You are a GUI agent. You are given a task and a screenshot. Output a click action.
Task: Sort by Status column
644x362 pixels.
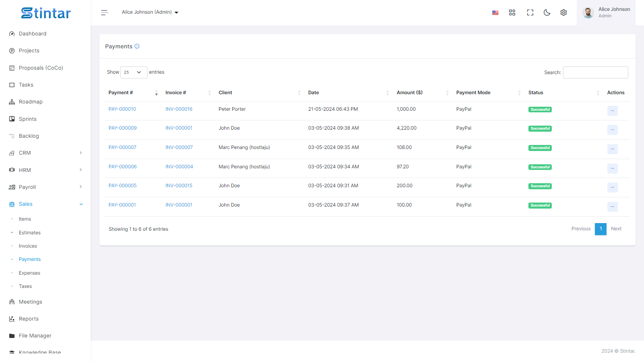(x=563, y=93)
